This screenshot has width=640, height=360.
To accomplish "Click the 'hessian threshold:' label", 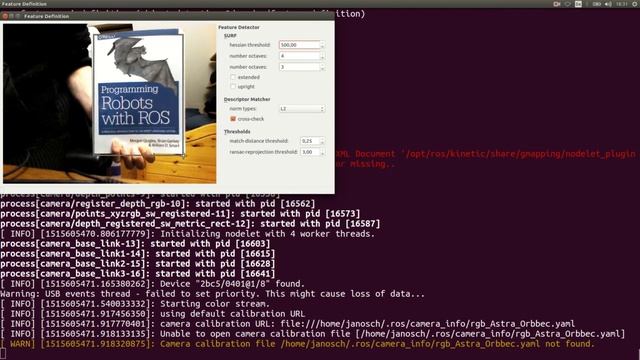I will click(250, 45).
